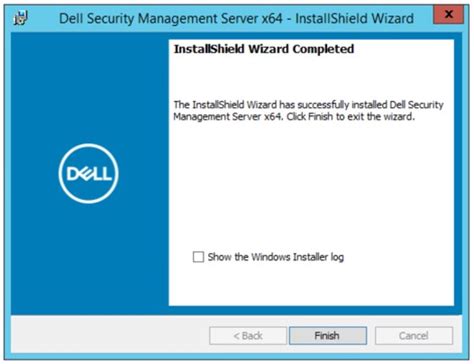Click the Dell logo on blue banner
The width and height of the screenshot is (474, 364).
89,173
